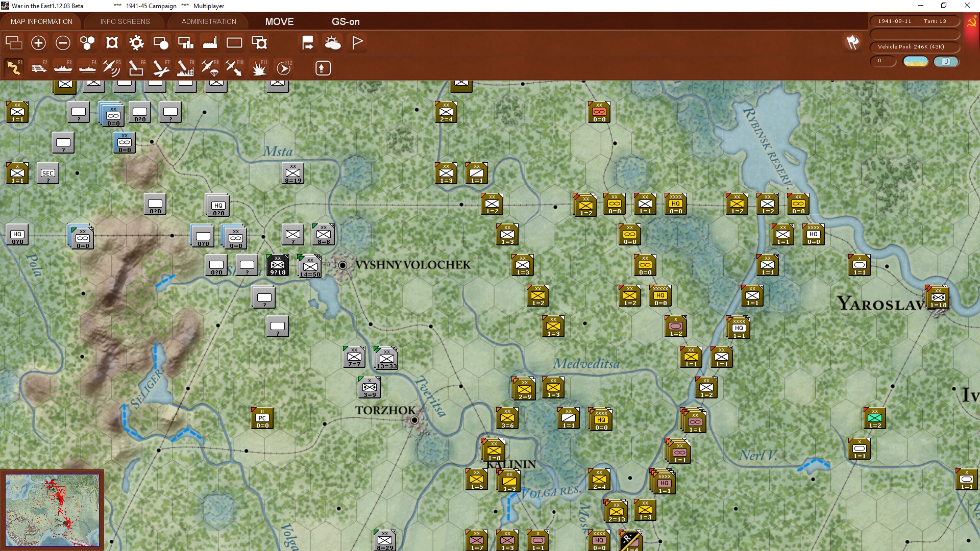Click the rectangle-with-bars chart icon
The height and width of the screenshot is (551, 980).
coord(185,43)
